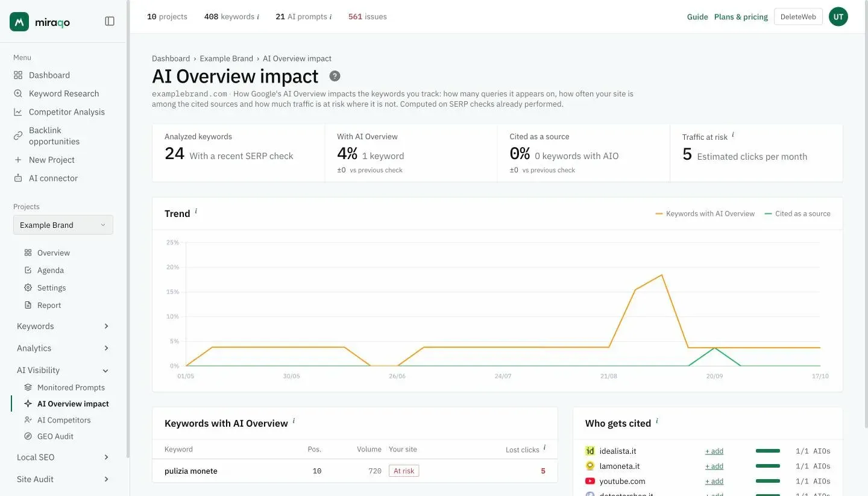This screenshot has height=496, width=868.
Task: Click the idealista.it favicon
Action: (590, 451)
